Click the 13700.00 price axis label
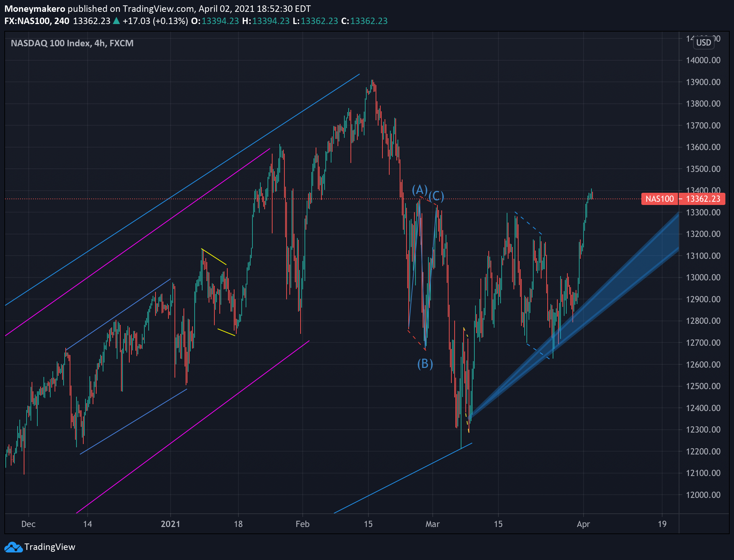Screen dimensions: 734x560 coord(703,126)
